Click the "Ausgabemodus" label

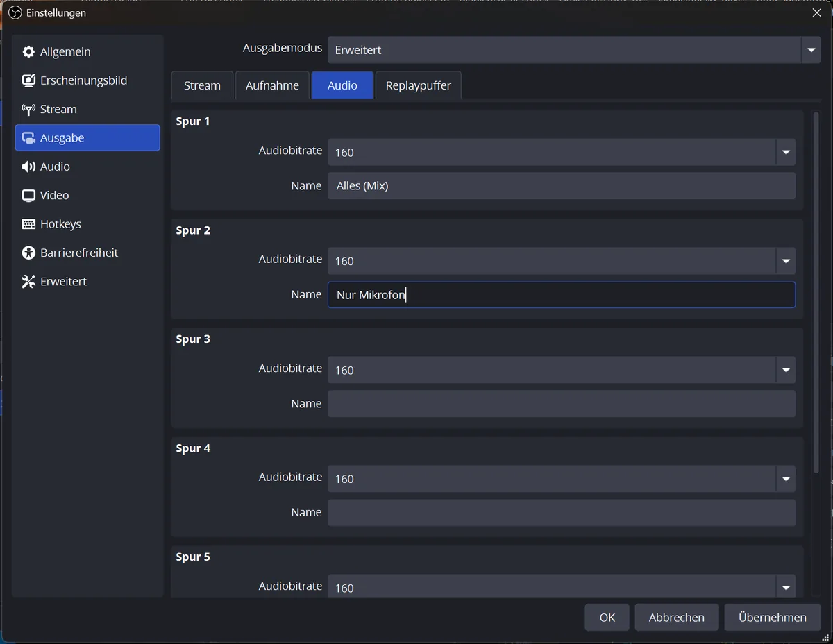coord(283,48)
